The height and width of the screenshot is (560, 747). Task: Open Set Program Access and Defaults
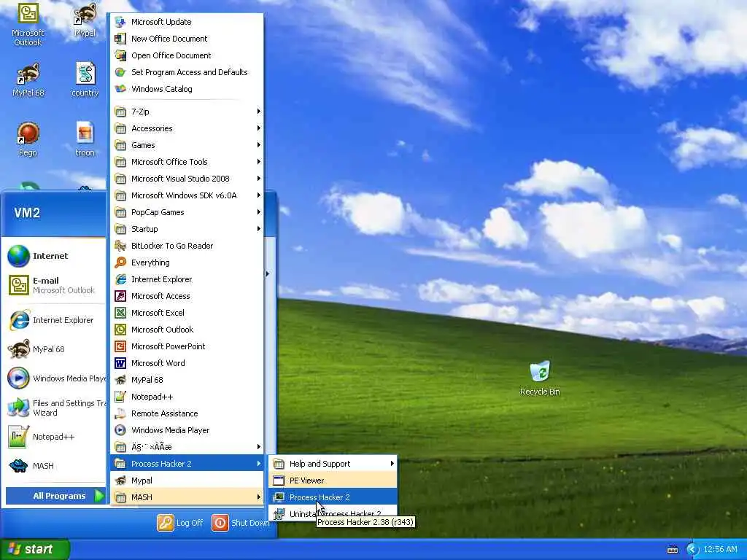tap(187, 72)
